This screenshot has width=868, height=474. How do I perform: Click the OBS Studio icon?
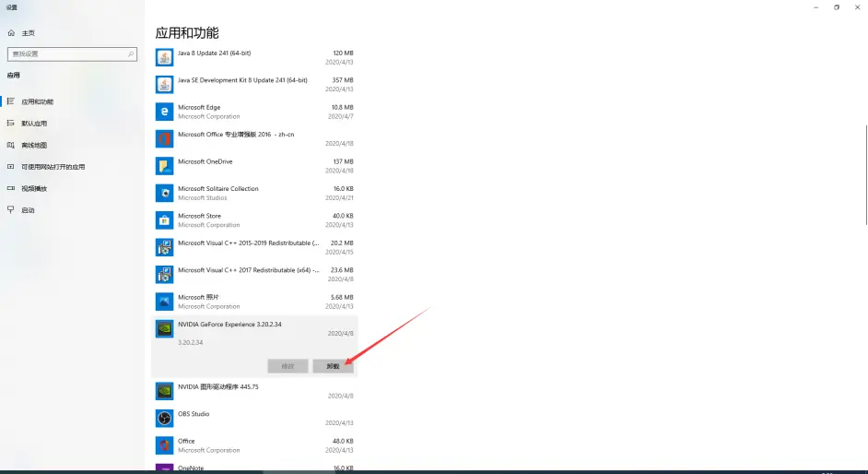[x=164, y=419]
